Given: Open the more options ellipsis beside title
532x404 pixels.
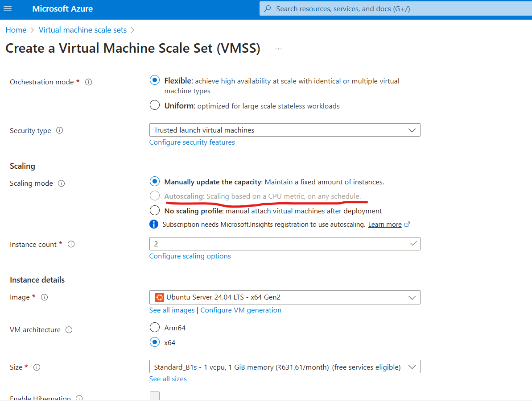Looking at the screenshot, I should (x=279, y=49).
